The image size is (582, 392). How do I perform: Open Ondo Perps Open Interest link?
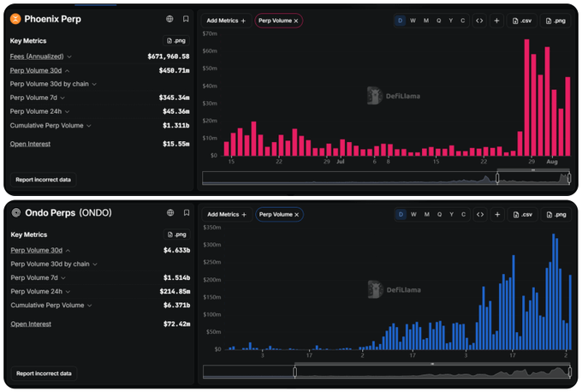pyautogui.click(x=31, y=324)
